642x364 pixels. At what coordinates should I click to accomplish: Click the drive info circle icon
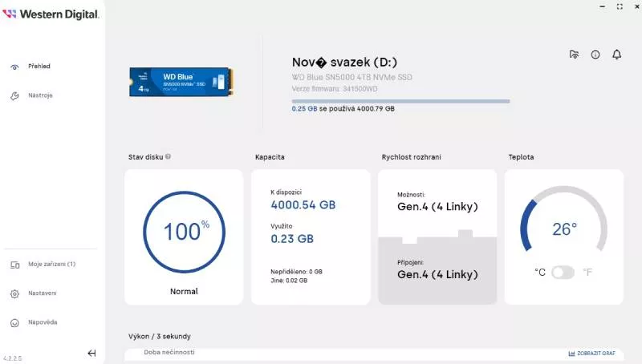pos(595,55)
